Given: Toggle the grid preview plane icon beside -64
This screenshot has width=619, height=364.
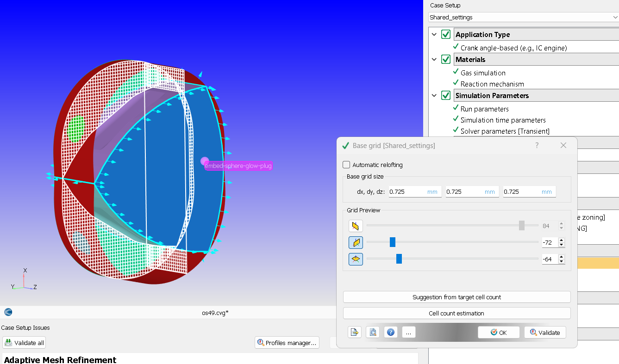Looking at the screenshot, I should (356, 259).
